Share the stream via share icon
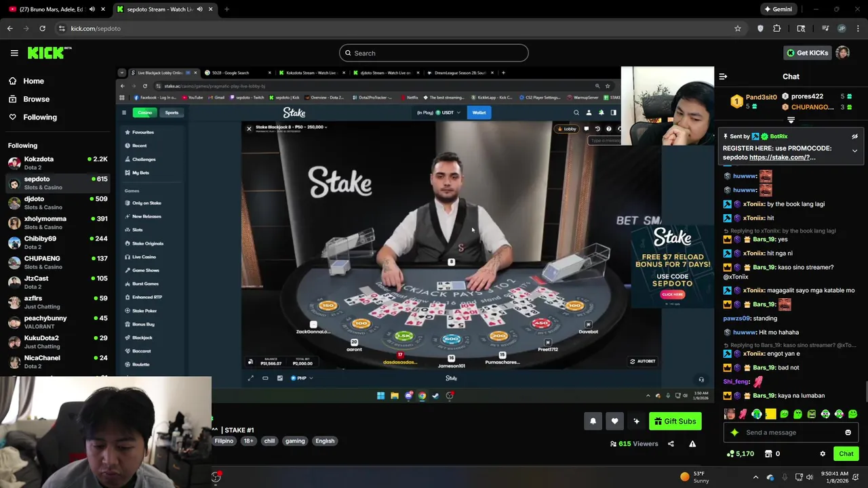The image size is (868, 488). point(671,444)
